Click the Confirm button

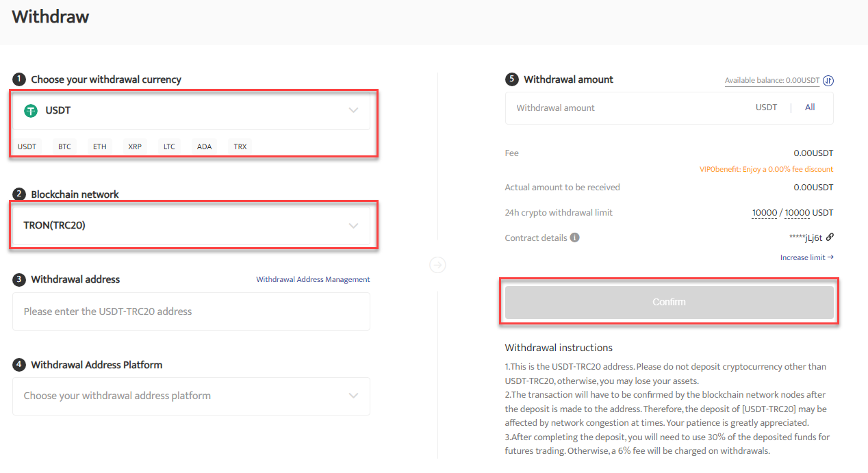click(x=669, y=302)
